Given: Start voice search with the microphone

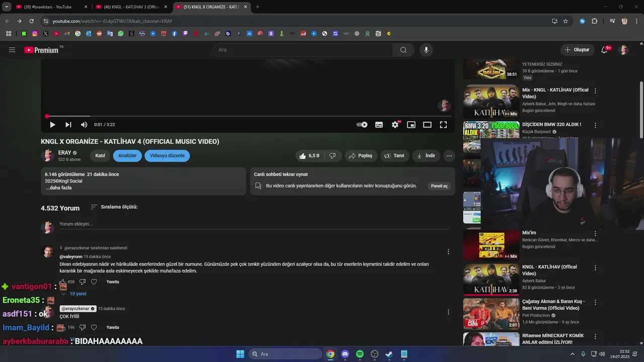Looking at the screenshot, I should click(x=426, y=50).
